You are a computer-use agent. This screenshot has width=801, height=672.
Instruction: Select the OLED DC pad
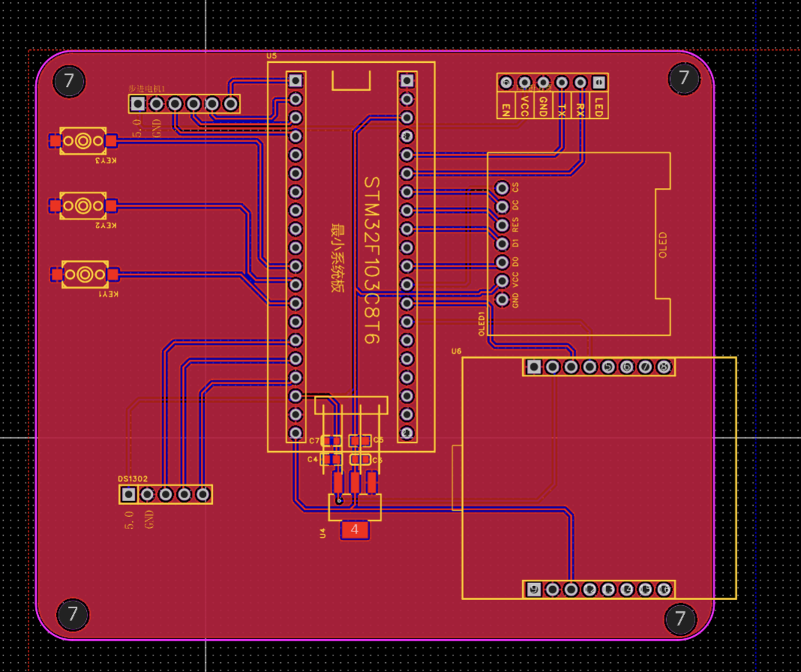pyautogui.click(x=502, y=206)
